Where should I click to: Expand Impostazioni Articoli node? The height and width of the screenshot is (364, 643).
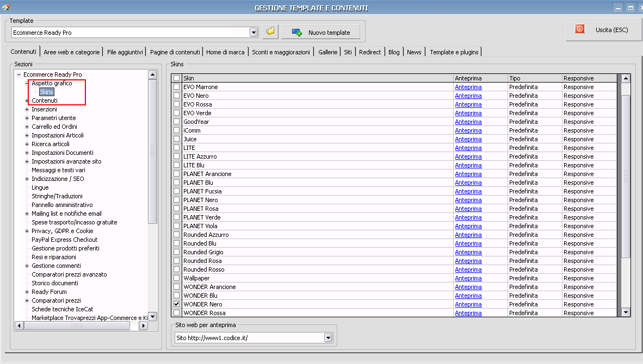27,135
